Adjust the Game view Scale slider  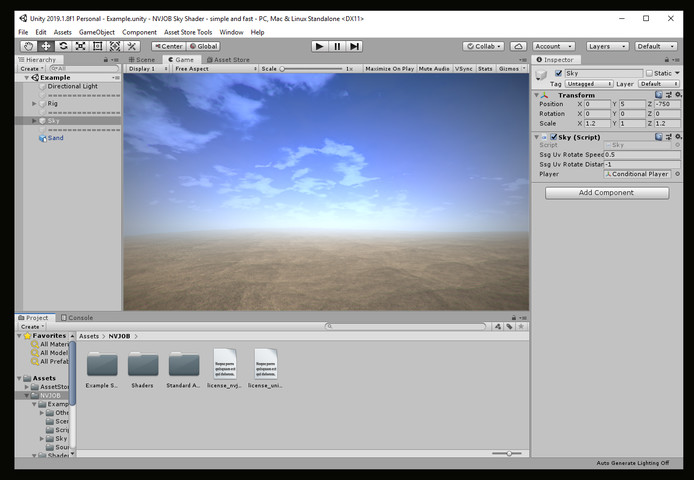[312, 69]
